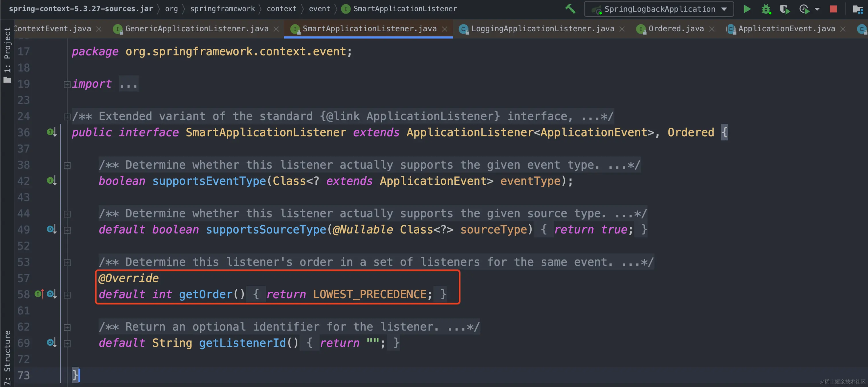This screenshot has height=387, width=868.
Task: Expand the supportsEventType Javadoc on line 38
Action: click(x=67, y=165)
